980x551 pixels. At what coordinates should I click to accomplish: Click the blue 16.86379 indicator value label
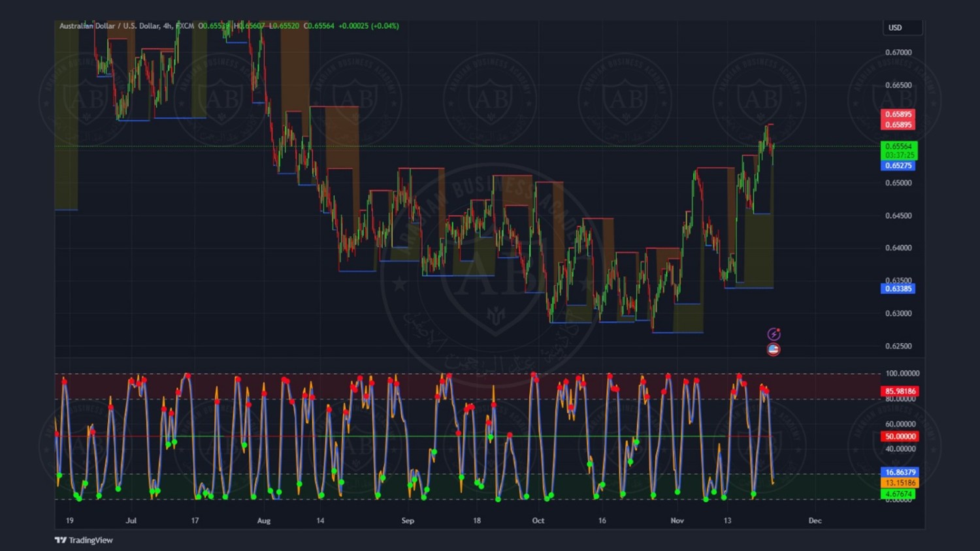tap(900, 472)
